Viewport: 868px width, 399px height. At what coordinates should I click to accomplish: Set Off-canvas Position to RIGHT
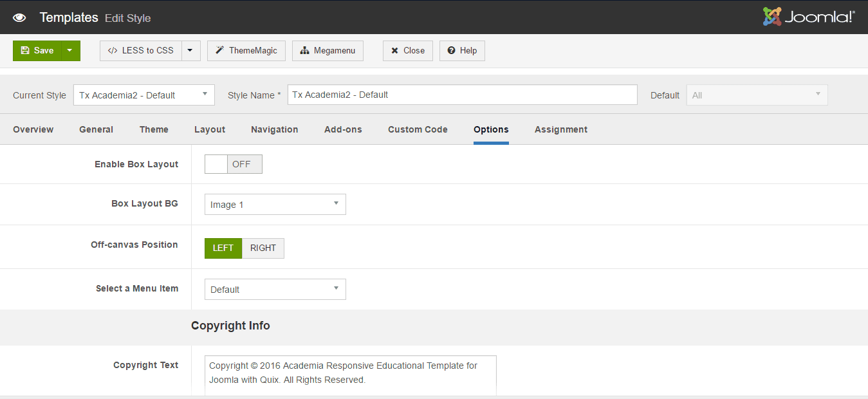263,248
